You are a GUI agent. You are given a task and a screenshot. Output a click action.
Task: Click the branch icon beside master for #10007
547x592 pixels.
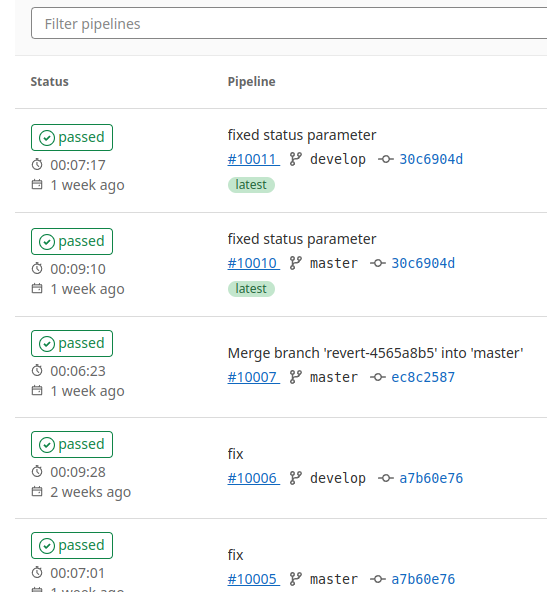(x=296, y=377)
